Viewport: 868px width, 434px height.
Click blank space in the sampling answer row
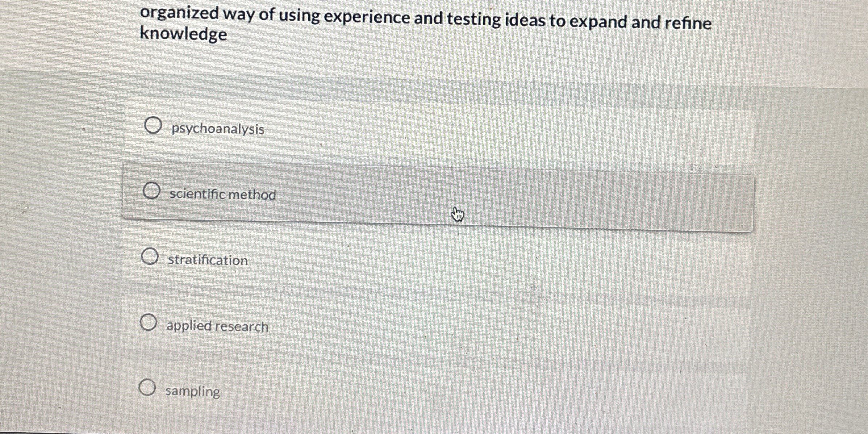coord(507,393)
